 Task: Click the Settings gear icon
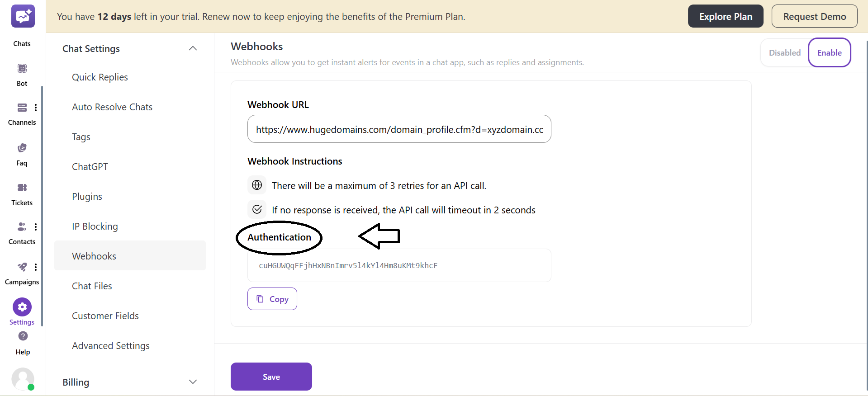point(21,306)
